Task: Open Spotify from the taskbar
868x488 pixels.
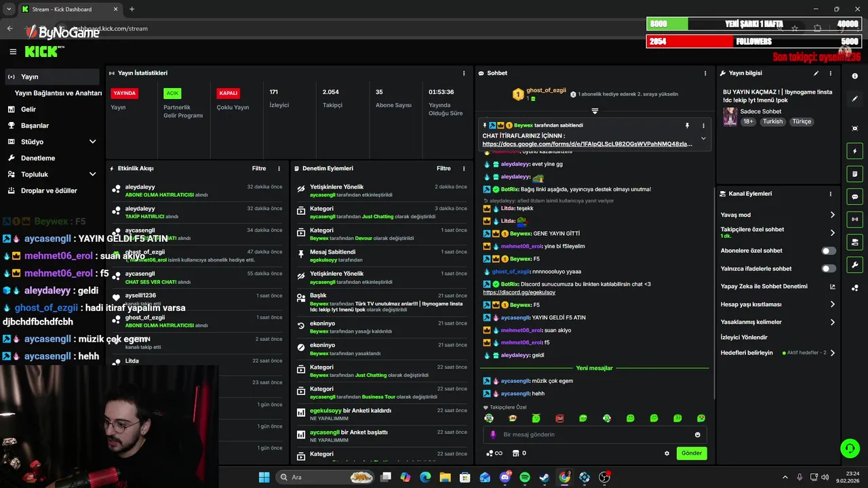Action: 524,477
